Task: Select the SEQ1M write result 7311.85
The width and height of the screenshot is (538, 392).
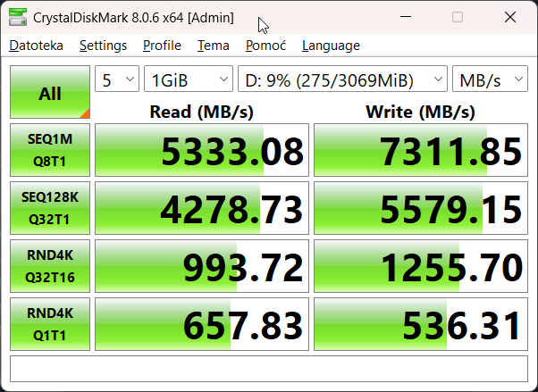Action: (x=421, y=150)
